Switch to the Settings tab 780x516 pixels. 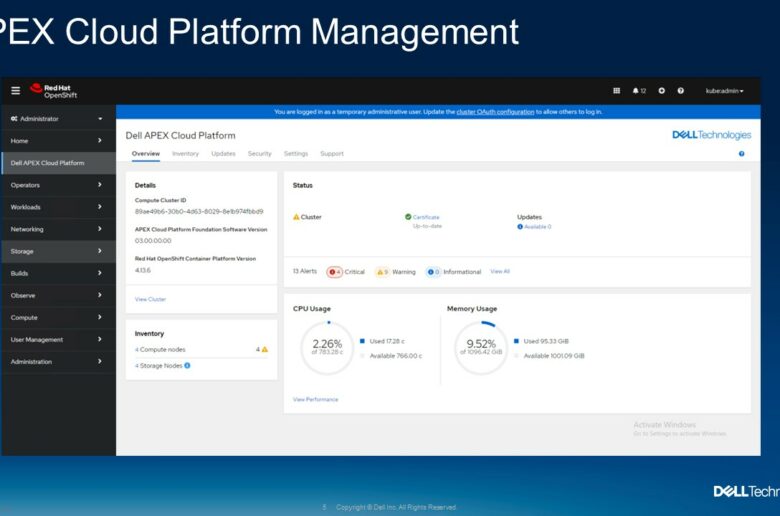coord(296,153)
